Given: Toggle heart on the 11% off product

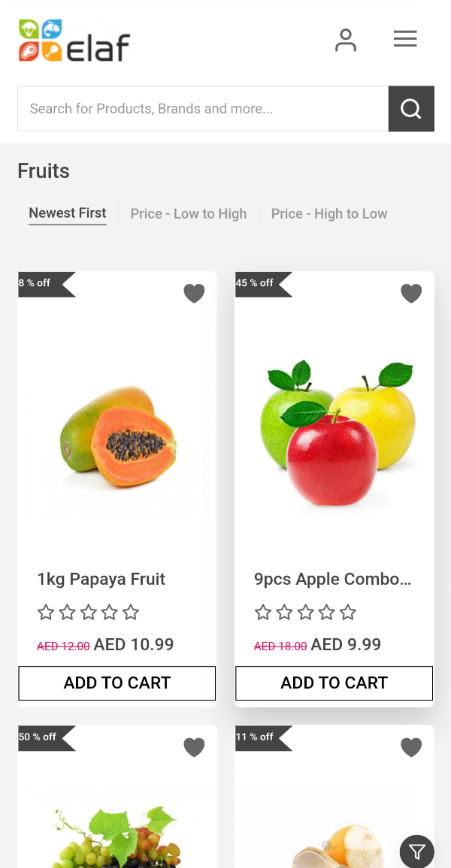Looking at the screenshot, I should (411, 747).
